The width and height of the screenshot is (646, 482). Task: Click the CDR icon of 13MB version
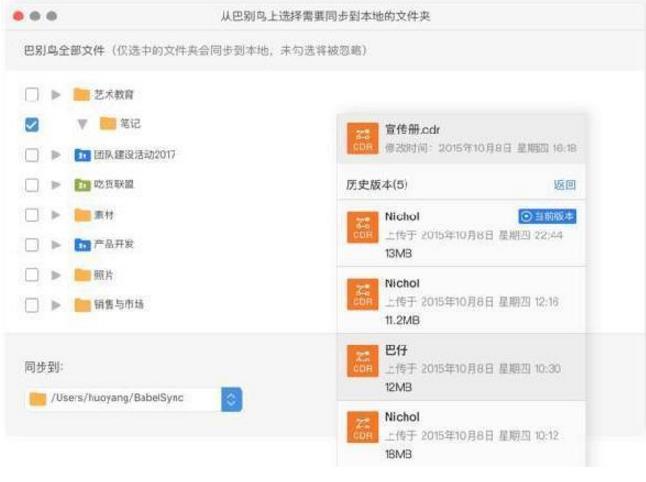pyautogui.click(x=362, y=227)
